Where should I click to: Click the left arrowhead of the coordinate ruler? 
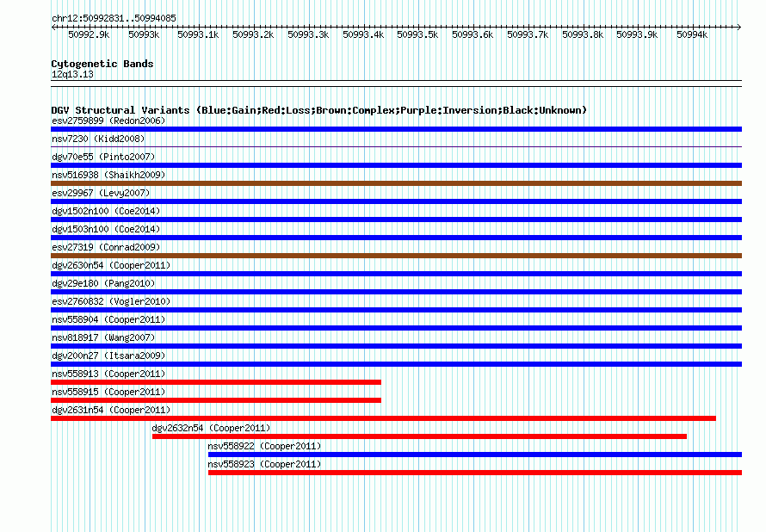(53, 27)
